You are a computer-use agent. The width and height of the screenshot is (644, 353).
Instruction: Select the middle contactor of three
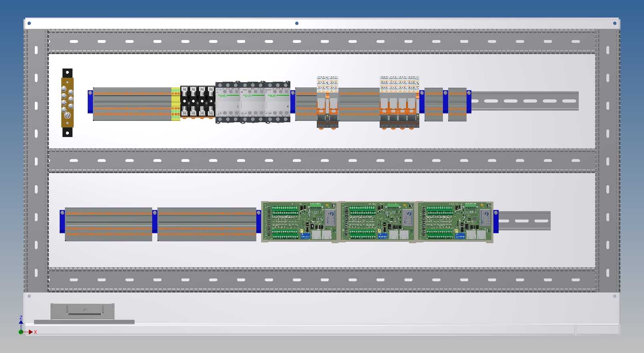coord(252,102)
